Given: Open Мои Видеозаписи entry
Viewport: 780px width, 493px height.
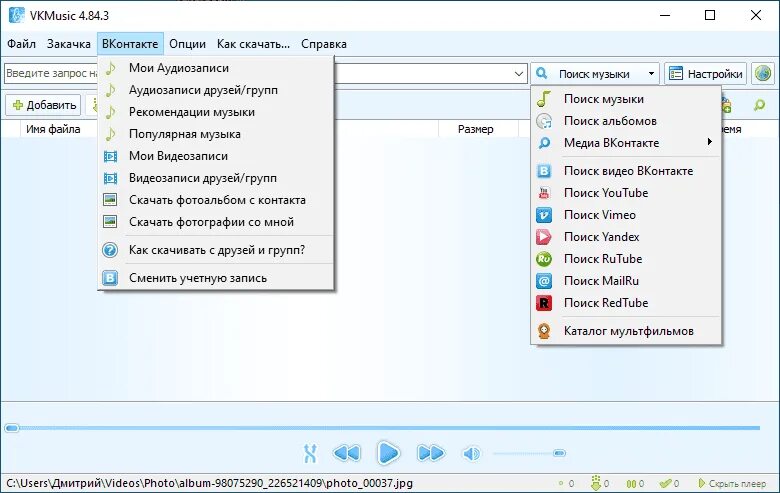Looking at the screenshot, I should click(215, 156).
